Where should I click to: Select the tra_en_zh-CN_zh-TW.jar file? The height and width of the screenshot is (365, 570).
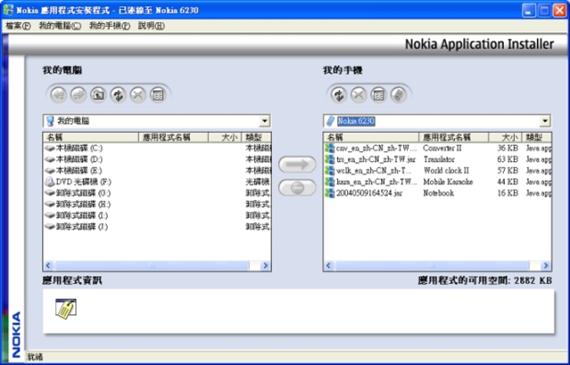[x=371, y=159]
